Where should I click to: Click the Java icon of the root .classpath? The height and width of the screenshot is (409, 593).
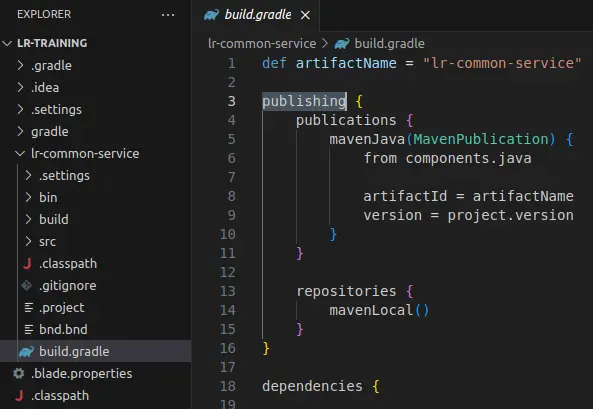(x=19, y=395)
